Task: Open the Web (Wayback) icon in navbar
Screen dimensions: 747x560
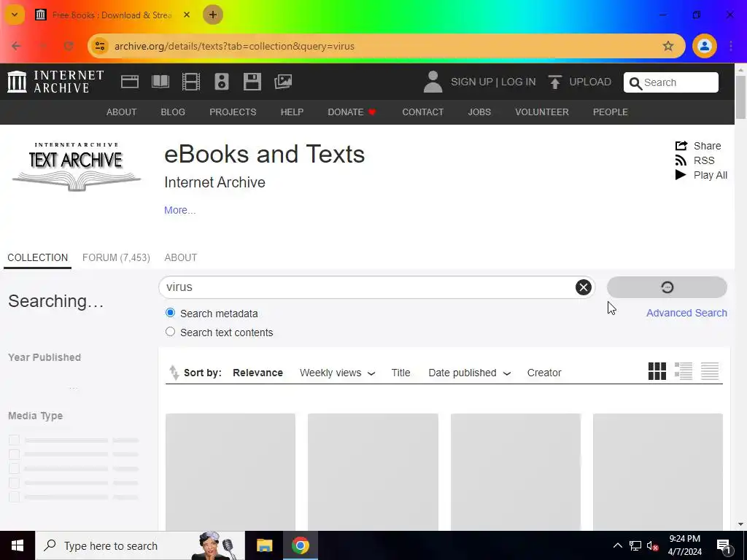Action: [x=130, y=82]
